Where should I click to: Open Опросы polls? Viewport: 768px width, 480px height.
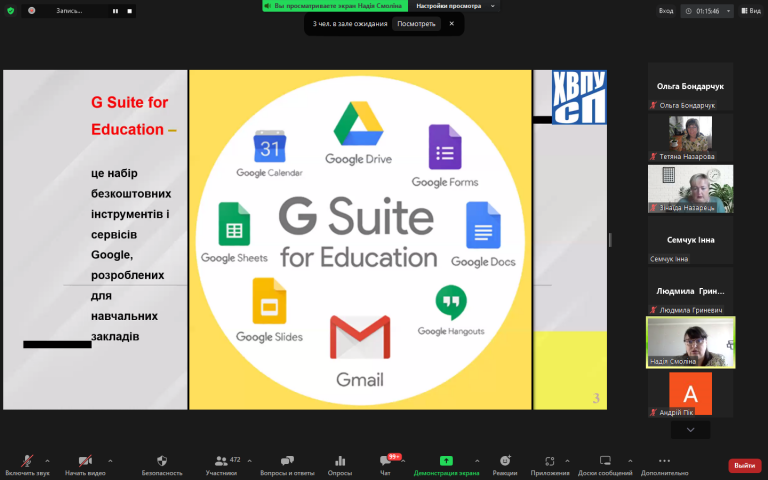(340, 465)
